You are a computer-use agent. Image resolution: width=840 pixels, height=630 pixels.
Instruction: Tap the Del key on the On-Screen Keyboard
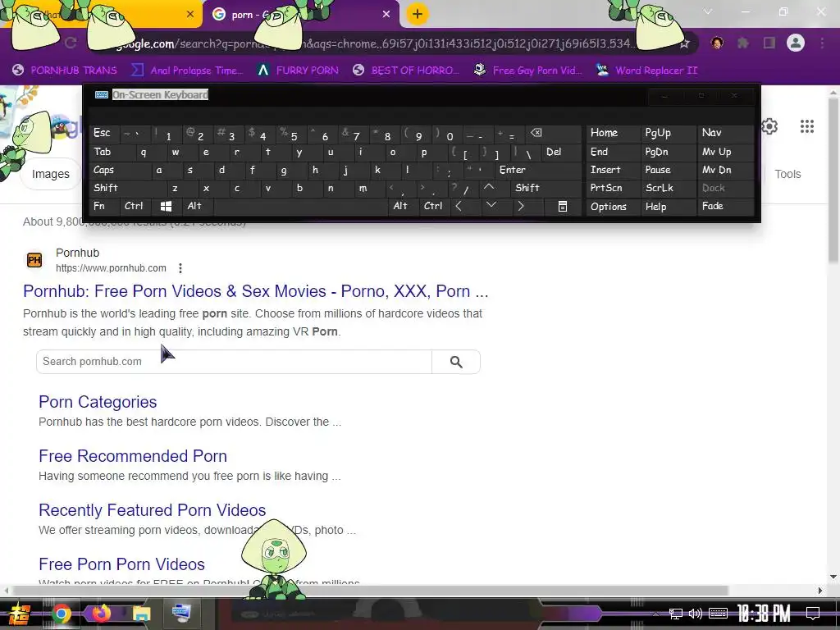coord(561,152)
